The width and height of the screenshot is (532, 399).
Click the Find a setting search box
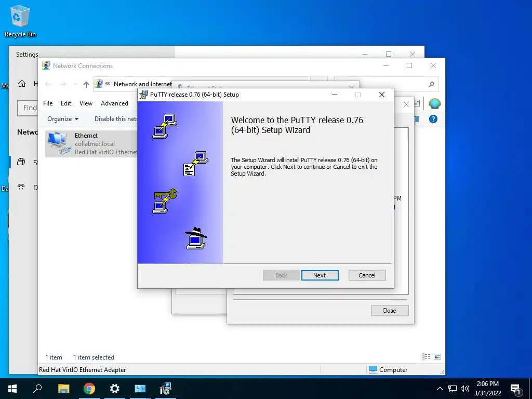tap(28, 108)
